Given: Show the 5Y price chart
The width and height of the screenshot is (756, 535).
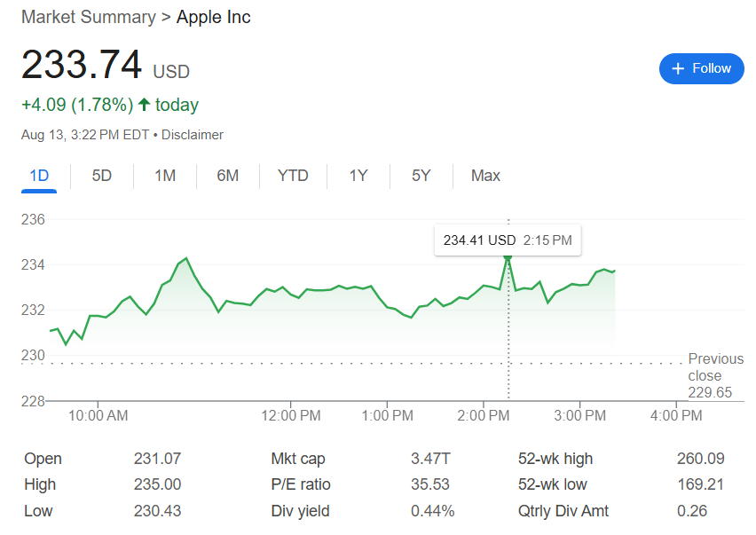Looking at the screenshot, I should 421,176.
